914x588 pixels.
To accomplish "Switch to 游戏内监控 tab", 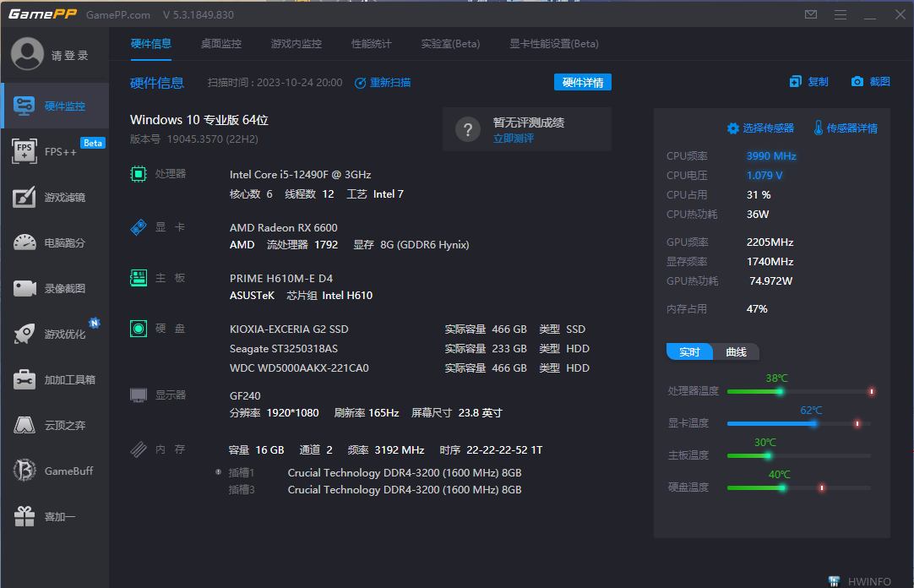I will 297,44.
